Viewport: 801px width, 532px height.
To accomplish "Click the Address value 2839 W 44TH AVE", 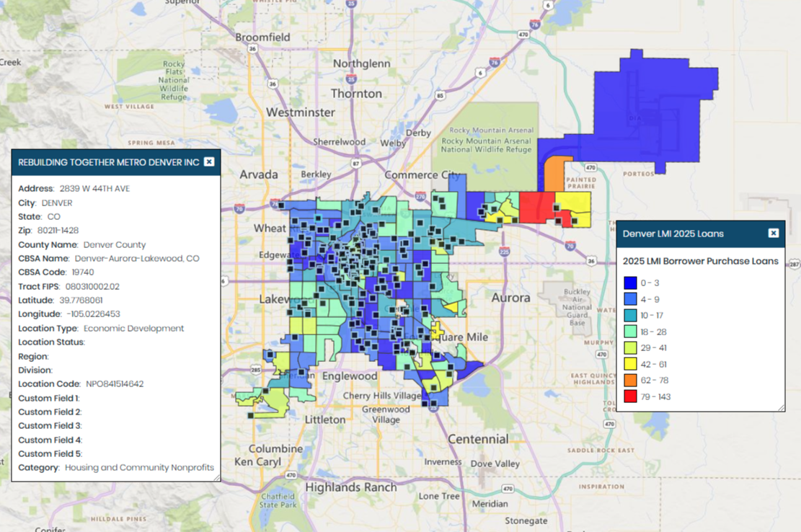I will tap(94, 188).
